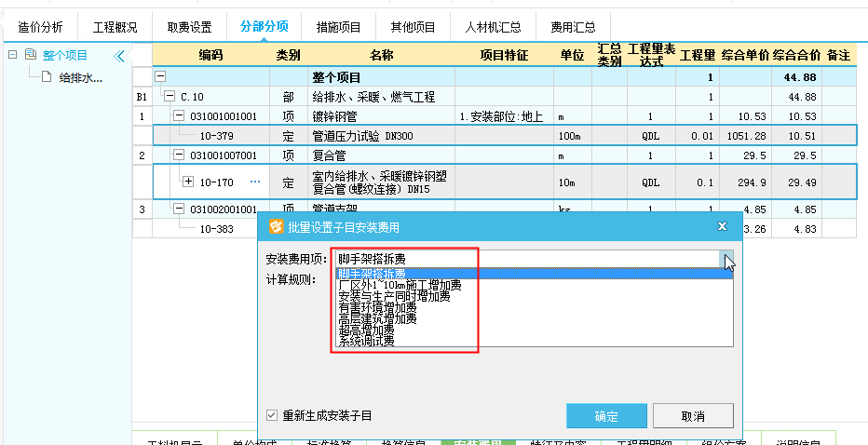868x445 pixels.
Task: Click the 给排水 document icon in tree
Action: click(x=46, y=76)
